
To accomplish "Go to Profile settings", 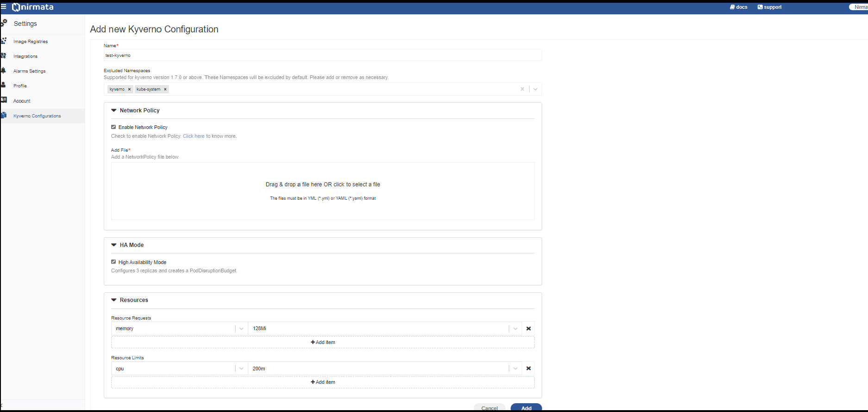I will [x=20, y=86].
